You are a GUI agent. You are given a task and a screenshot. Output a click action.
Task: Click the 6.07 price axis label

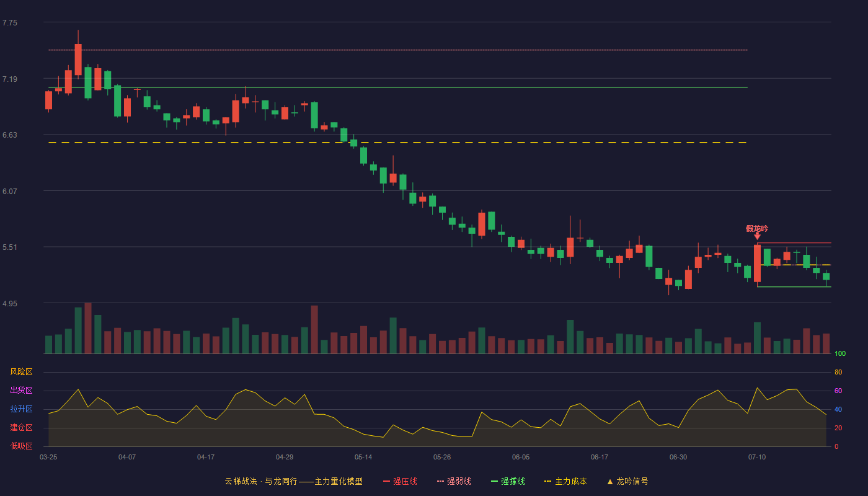[x=10, y=192]
